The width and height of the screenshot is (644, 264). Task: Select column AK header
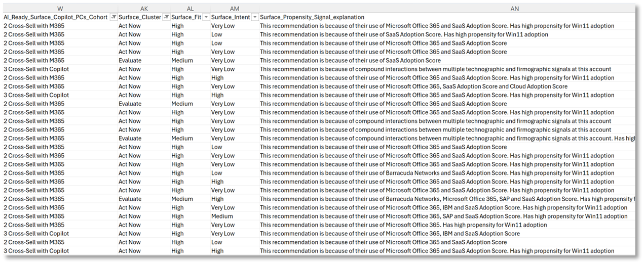tap(143, 9)
